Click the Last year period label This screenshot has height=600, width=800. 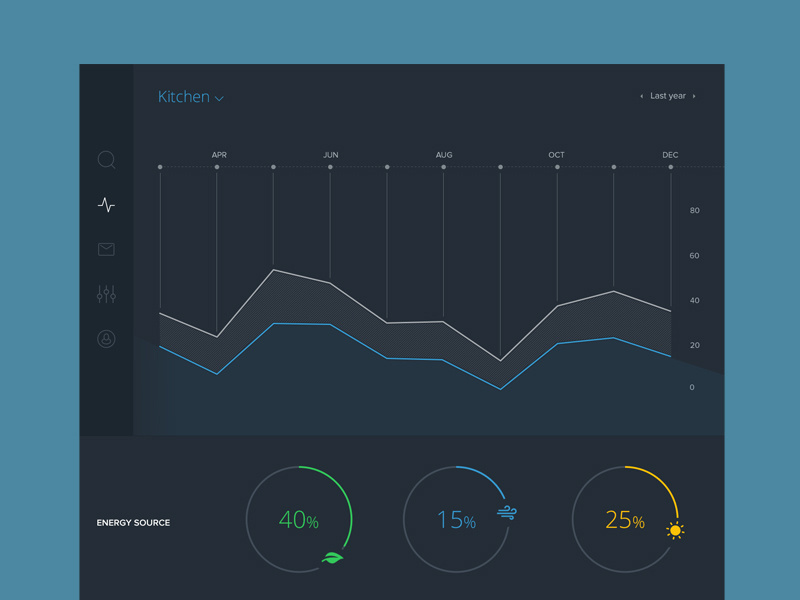tap(667, 96)
